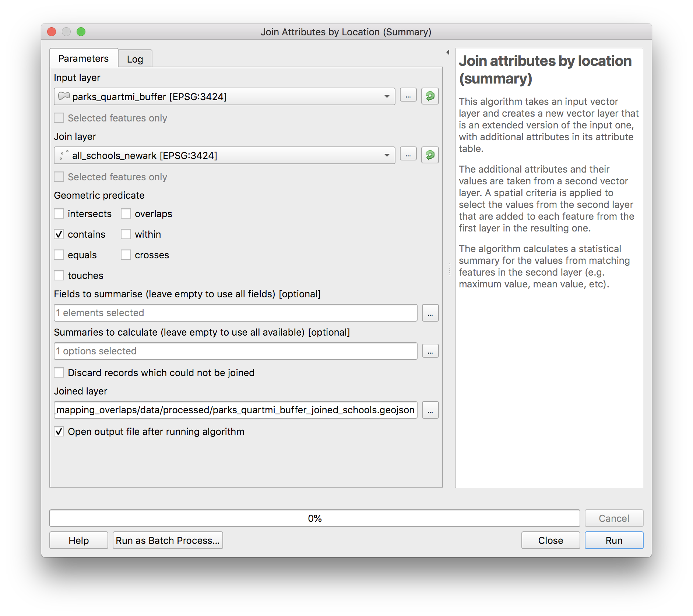The image size is (693, 616).
Task: Open Summaries to calculate options dialog
Action: [430, 351]
